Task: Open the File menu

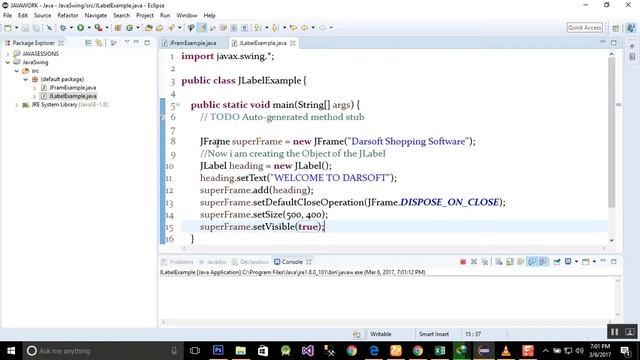Action: 7,16
